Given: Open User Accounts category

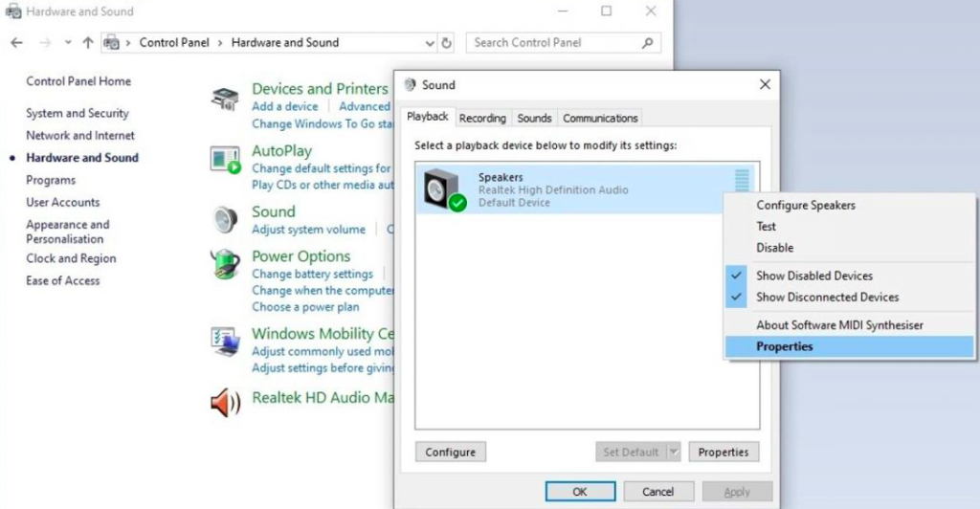Looking at the screenshot, I should (63, 202).
